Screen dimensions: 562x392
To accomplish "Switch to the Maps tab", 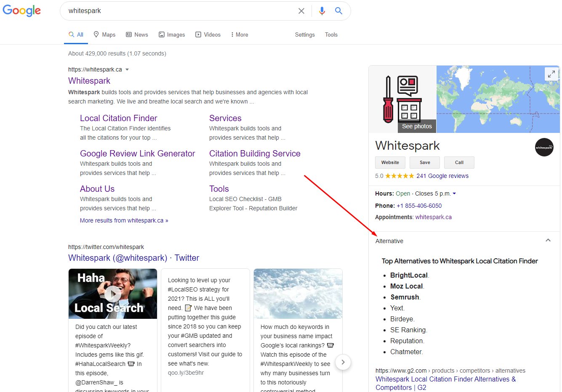I will 104,35.
